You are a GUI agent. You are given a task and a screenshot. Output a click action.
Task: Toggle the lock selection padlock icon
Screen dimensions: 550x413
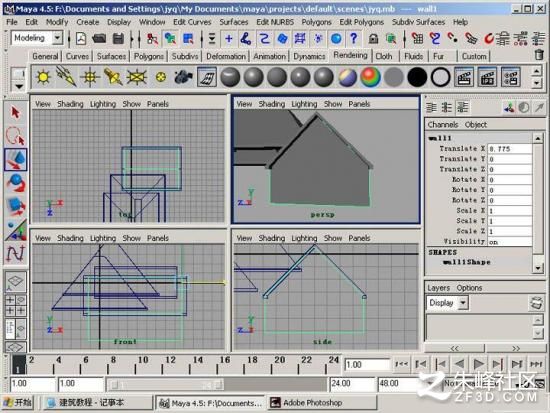pos(373,38)
